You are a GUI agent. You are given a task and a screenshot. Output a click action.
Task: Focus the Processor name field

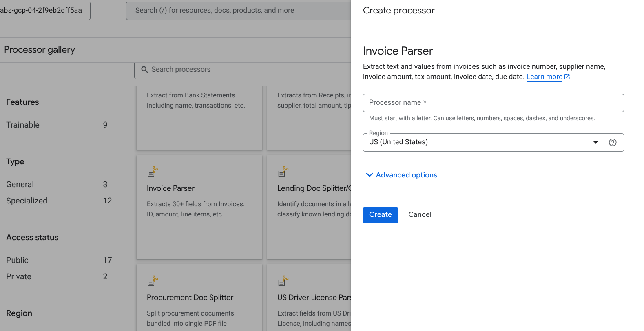[x=493, y=103]
